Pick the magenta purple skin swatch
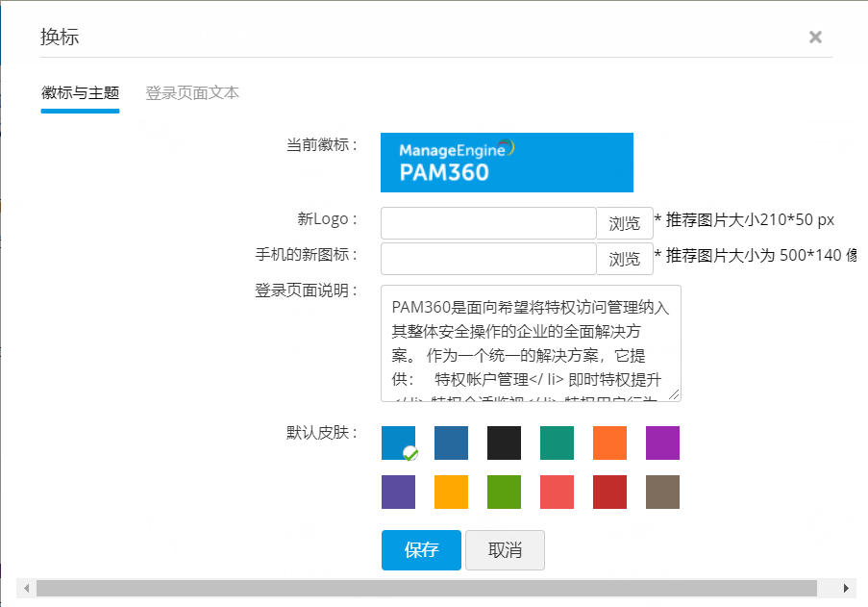 (x=662, y=443)
